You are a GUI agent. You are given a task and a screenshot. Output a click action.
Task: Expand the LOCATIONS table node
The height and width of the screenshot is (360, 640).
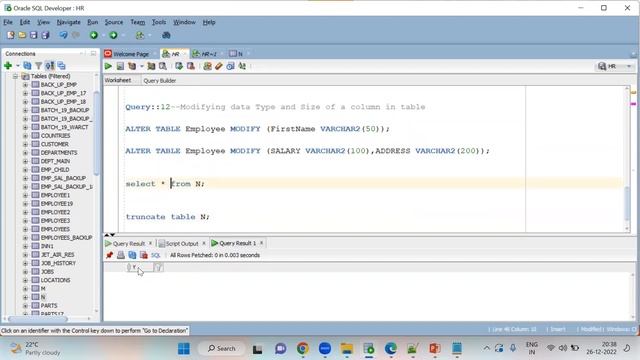coord(25,280)
